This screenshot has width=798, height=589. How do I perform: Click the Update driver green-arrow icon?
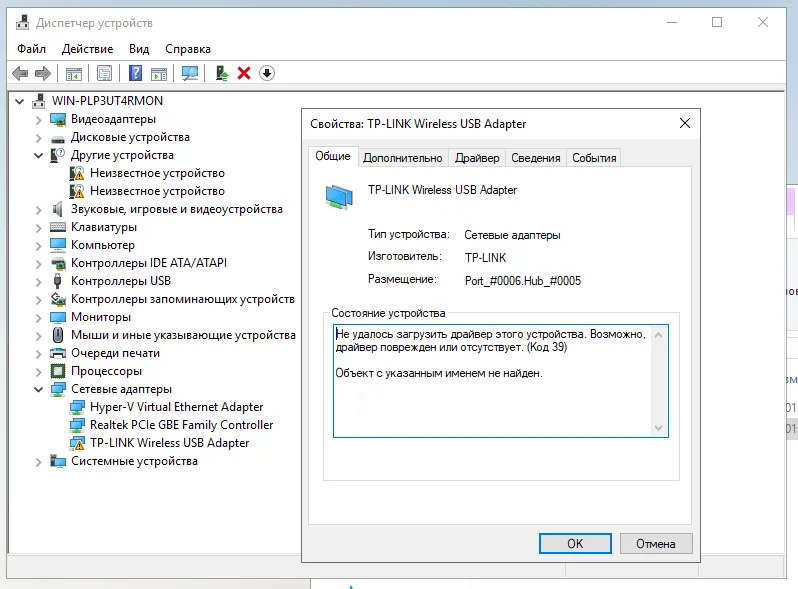pos(221,73)
